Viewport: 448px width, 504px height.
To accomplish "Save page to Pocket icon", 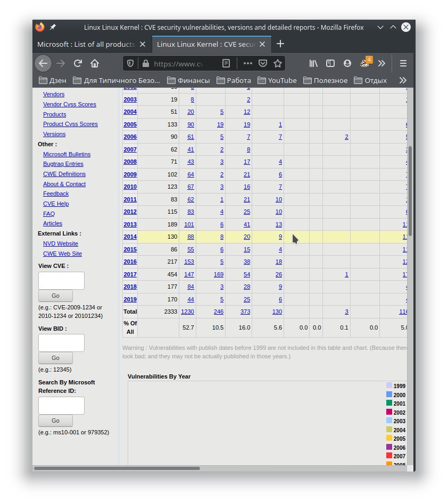I will coord(263,63).
